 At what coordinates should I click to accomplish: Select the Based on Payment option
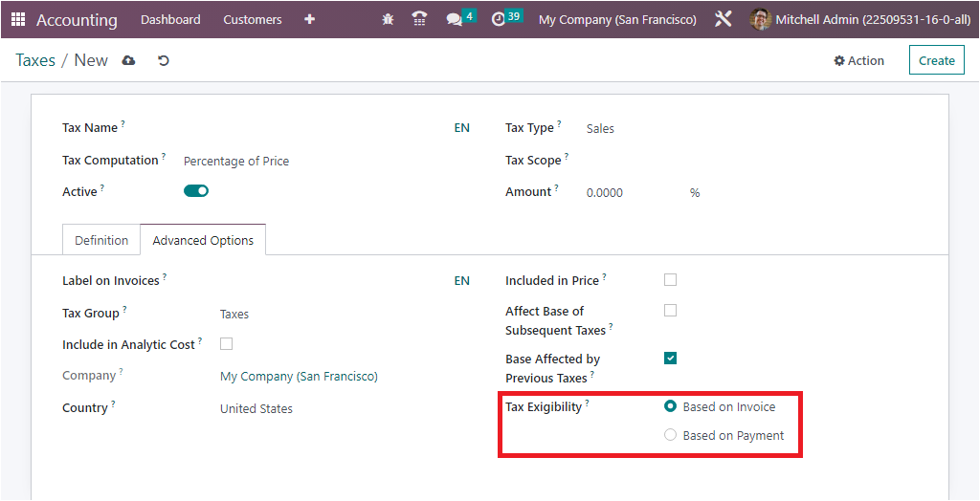pos(670,436)
